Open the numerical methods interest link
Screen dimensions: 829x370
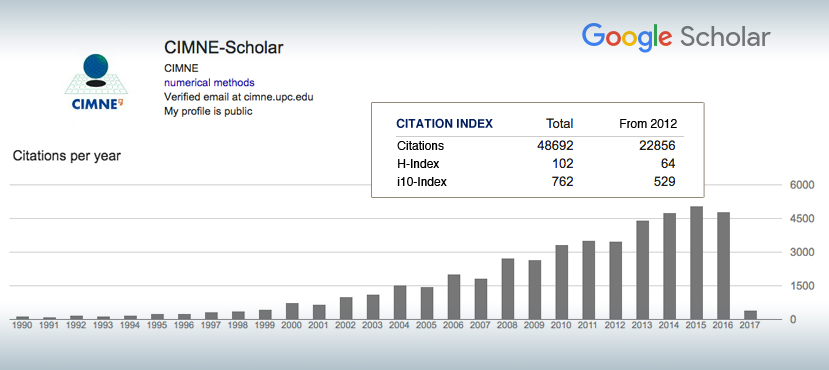click(x=209, y=82)
